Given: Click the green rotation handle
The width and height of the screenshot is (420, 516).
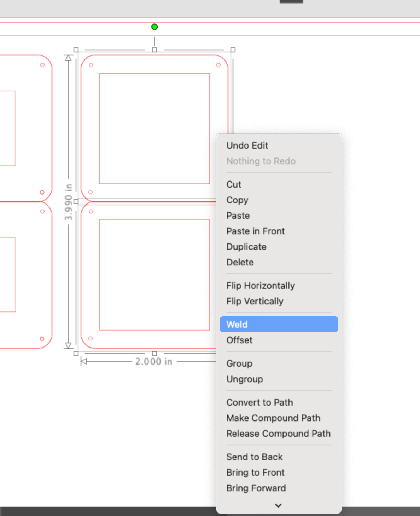Looking at the screenshot, I should [154, 27].
